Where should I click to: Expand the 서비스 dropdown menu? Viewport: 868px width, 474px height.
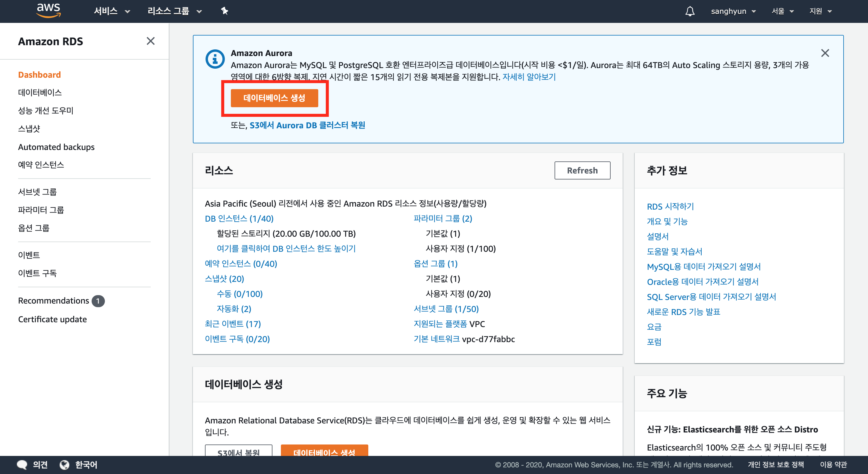tap(112, 11)
